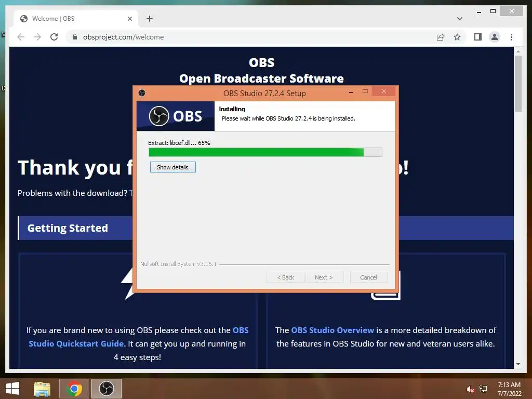Click the muted volume tray icon
This screenshot has height=399, width=532.
(x=470, y=389)
